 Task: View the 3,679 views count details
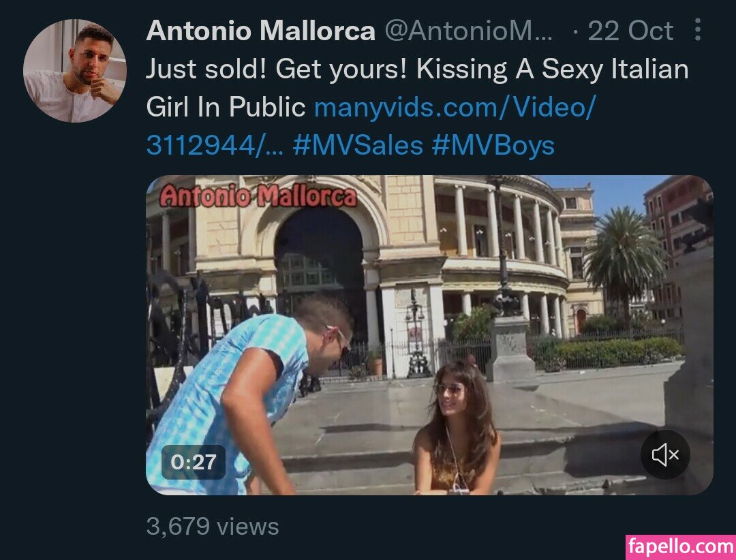213,526
